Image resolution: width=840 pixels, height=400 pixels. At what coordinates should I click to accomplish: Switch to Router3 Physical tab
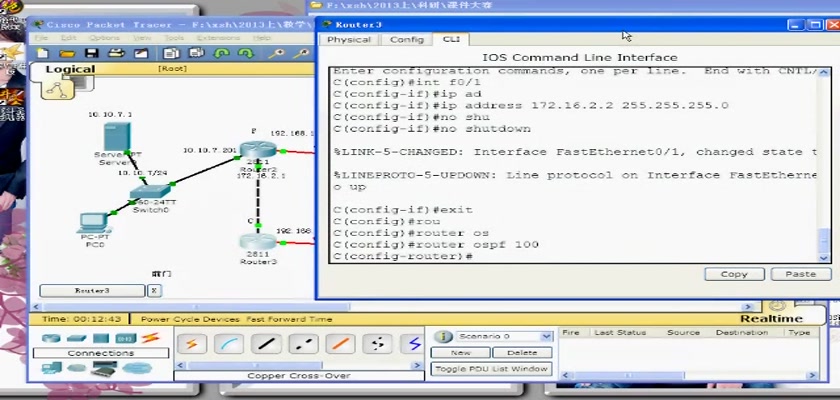pyautogui.click(x=349, y=40)
